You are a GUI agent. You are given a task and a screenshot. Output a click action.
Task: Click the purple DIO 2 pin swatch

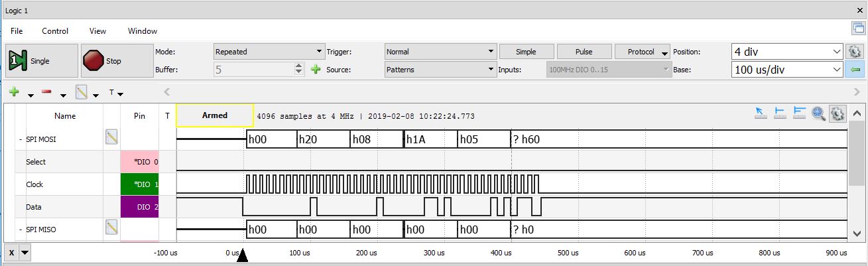point(140,207)
